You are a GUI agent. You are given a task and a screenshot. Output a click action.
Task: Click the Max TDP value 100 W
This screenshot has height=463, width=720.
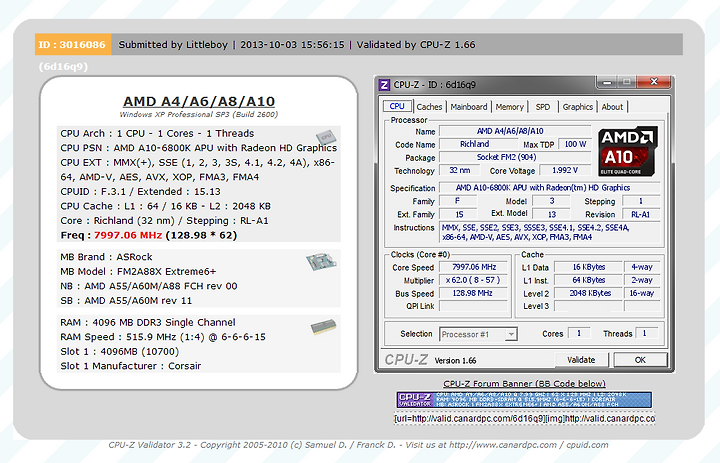575,144
